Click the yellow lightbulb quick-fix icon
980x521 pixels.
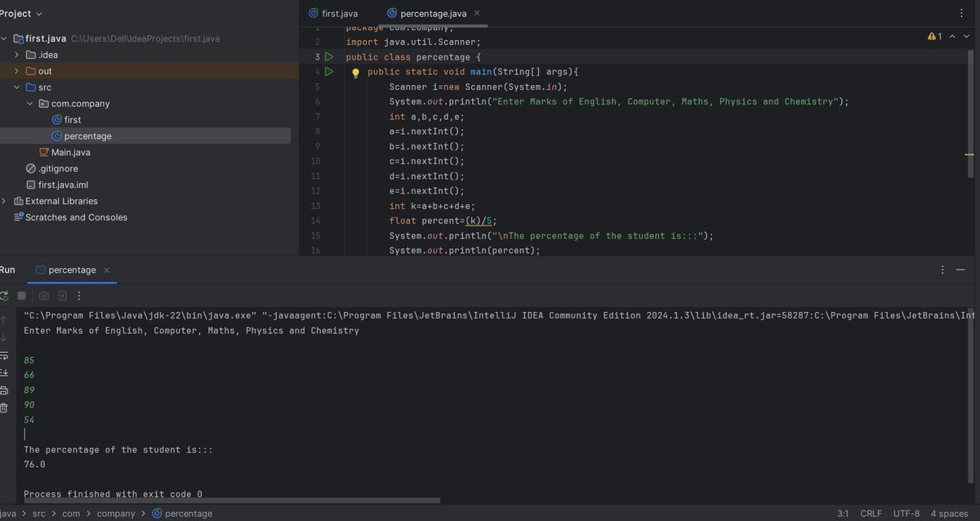click(x=355, y=73)
